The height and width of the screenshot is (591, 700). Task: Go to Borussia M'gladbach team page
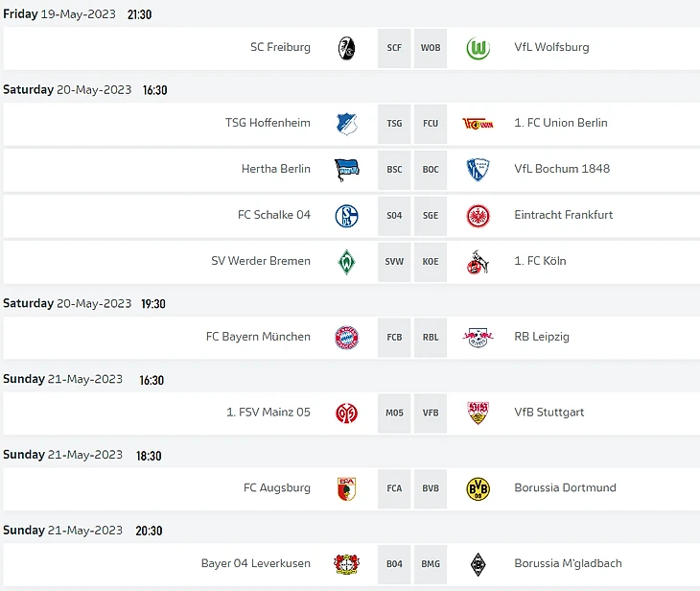tap(568, 564)
